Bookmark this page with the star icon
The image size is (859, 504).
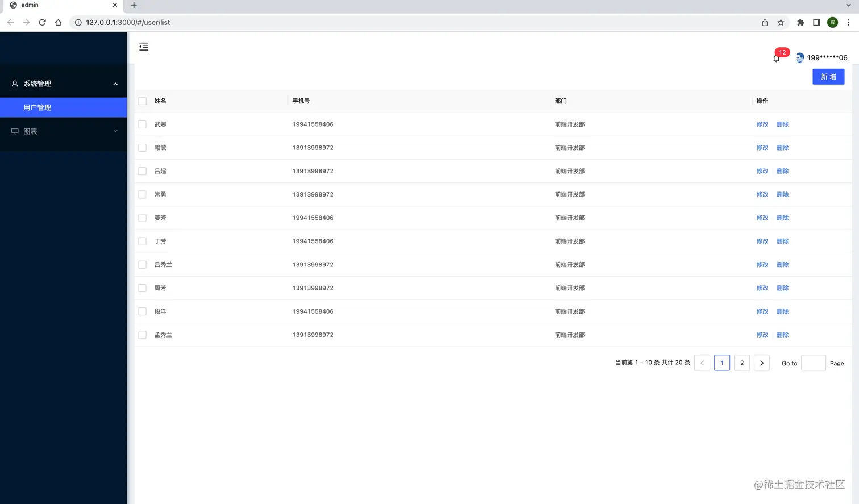pyautogui.click(x=781, y=22)
